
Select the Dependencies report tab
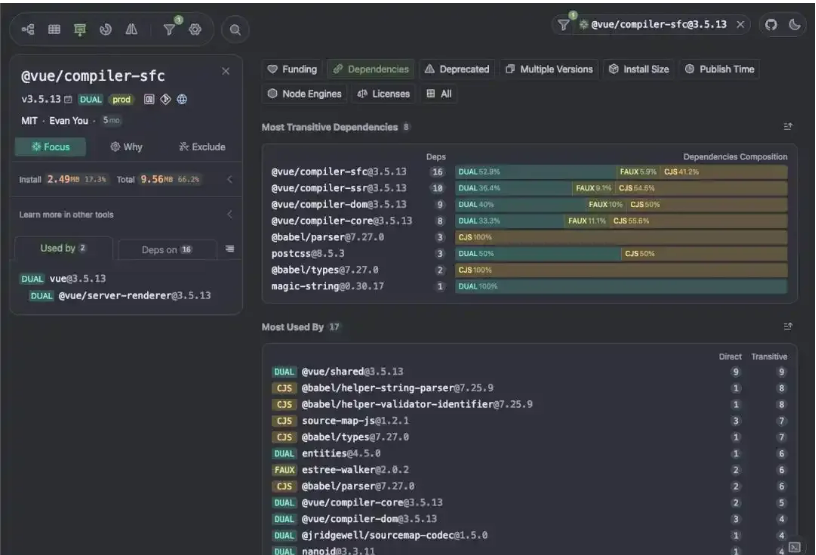(371, 69)
